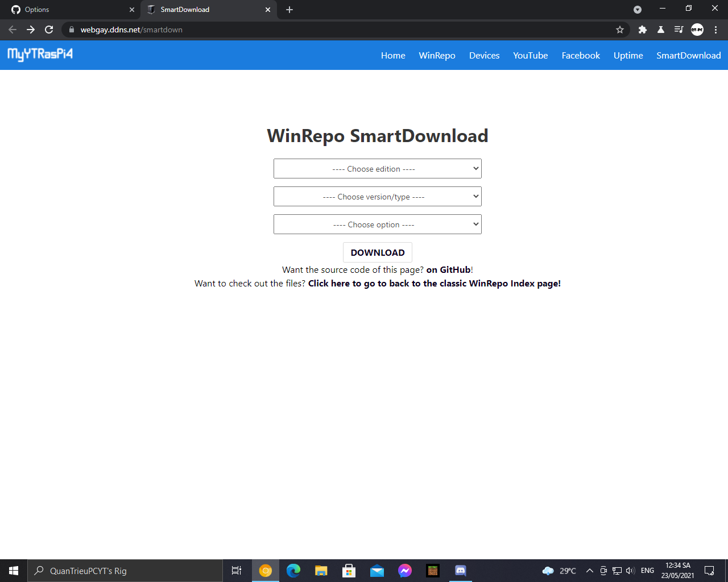
Task: Open the Choose edition dropdown
Action: tap(377, 168)
